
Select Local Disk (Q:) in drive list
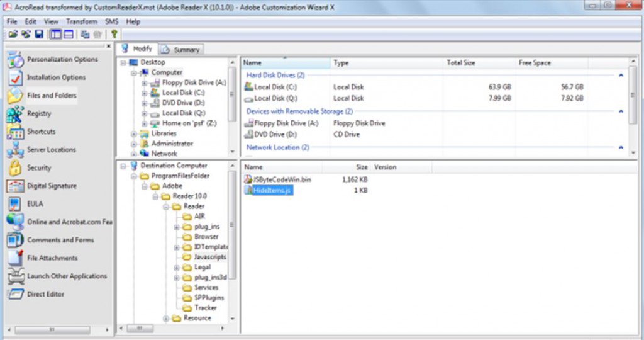click(275, 99)
